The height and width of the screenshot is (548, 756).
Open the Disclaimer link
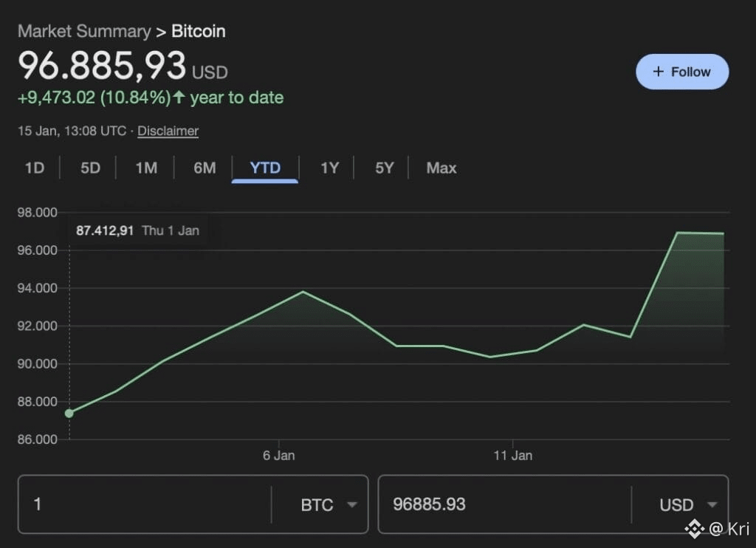[168, 131]
